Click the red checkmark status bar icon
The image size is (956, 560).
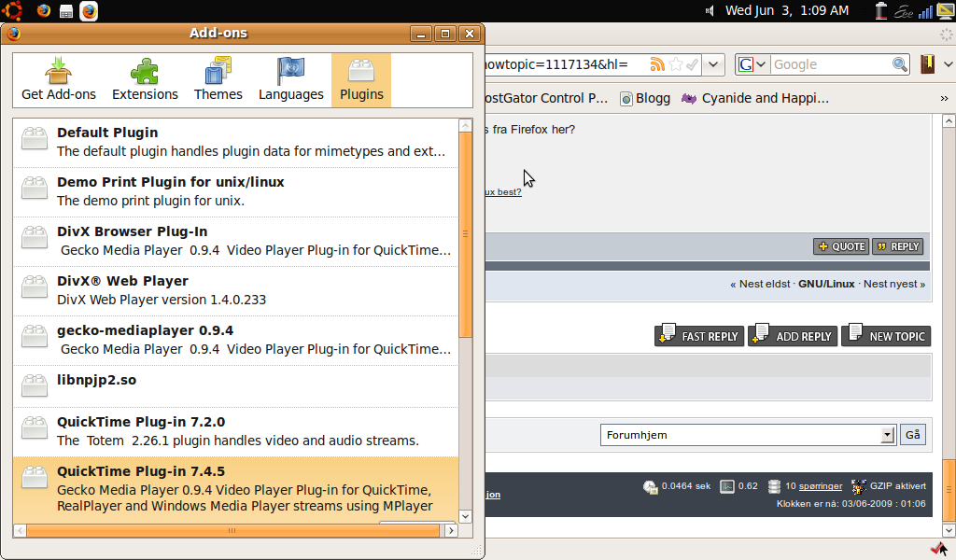(939, 549)
